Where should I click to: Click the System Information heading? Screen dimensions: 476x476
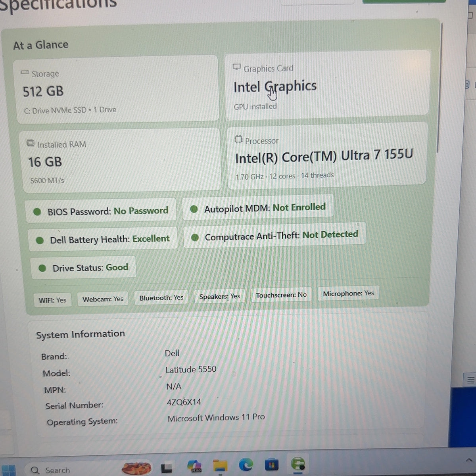pos(81,334)
